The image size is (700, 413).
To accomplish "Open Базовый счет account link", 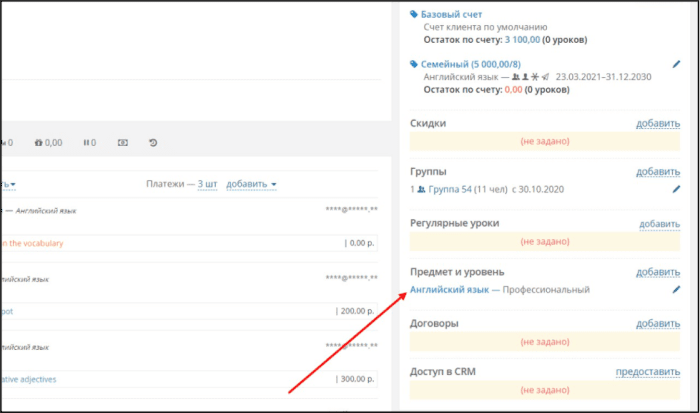I will (451, 14).
